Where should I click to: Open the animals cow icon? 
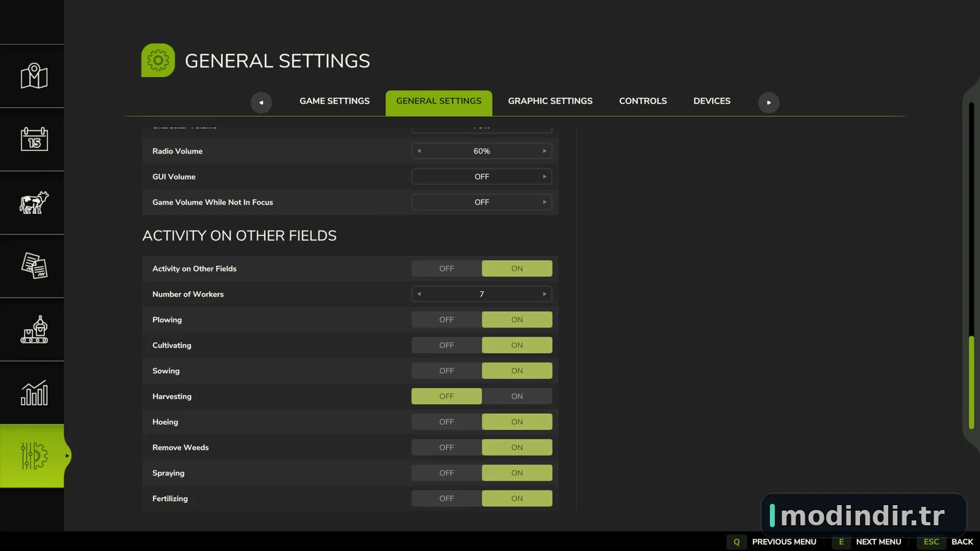(34, 203)
